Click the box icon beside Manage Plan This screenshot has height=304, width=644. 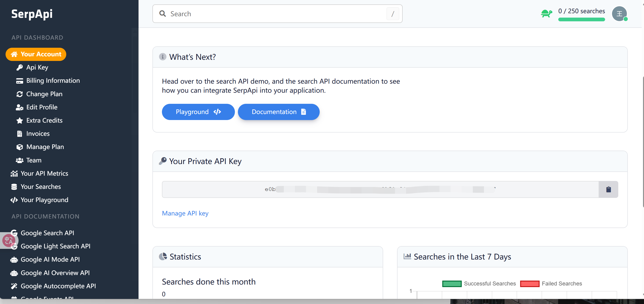(19, 147)
